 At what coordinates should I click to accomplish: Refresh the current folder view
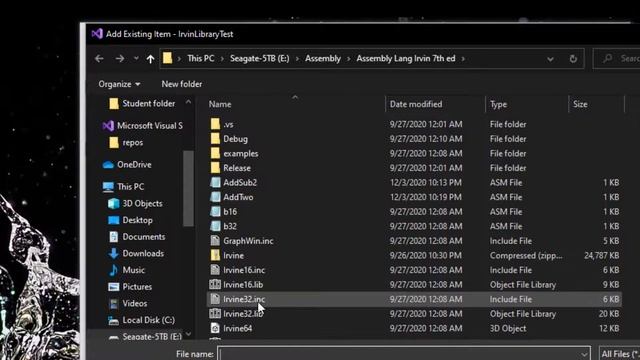tap(573, 59)
